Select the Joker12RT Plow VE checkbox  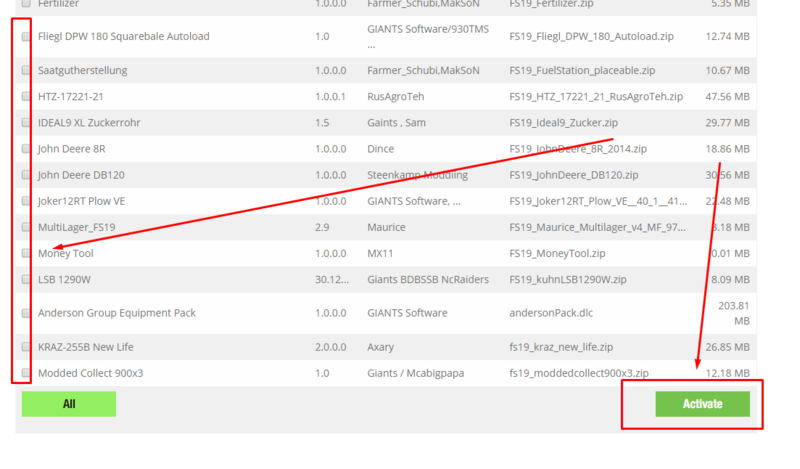(26, 201)
